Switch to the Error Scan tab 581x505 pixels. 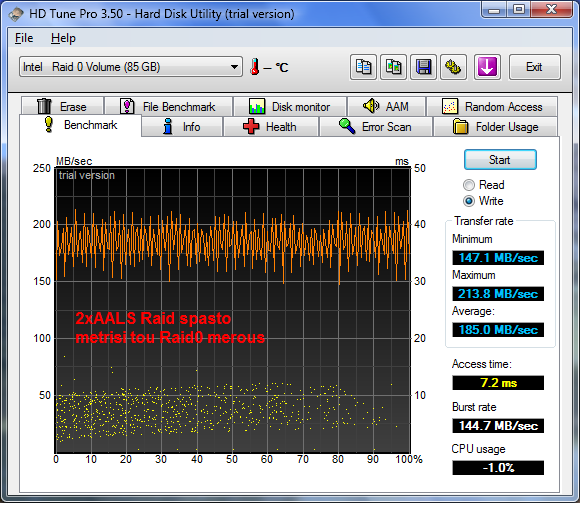[x=376, y=127]
